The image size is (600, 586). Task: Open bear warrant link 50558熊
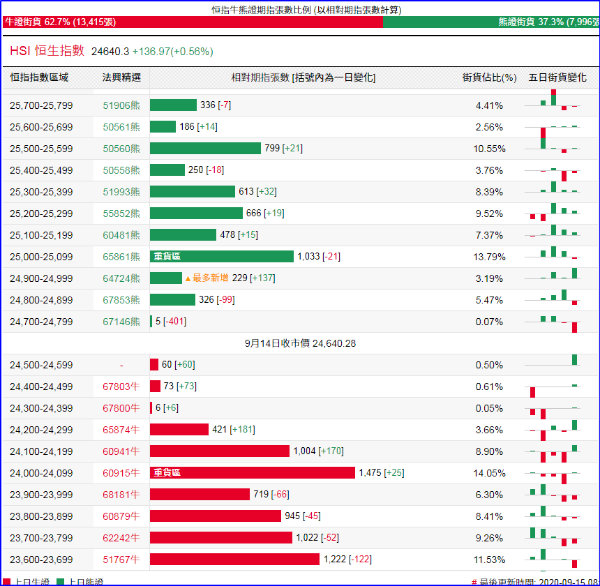point(121,170)
